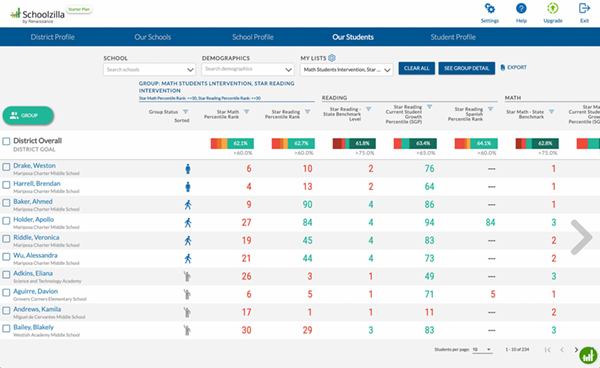The width and height of the screenshot is (600, 368).
Task: Filter the Group Status column
Action: tap(186, 112)
